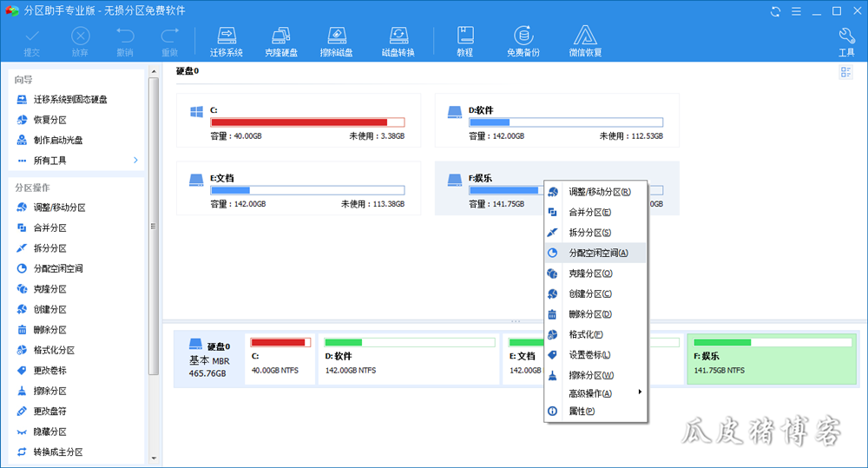Screen dimensions: 868x468
Task: Open 微信恢复 from the toolbar
Action: coord(585,41)
